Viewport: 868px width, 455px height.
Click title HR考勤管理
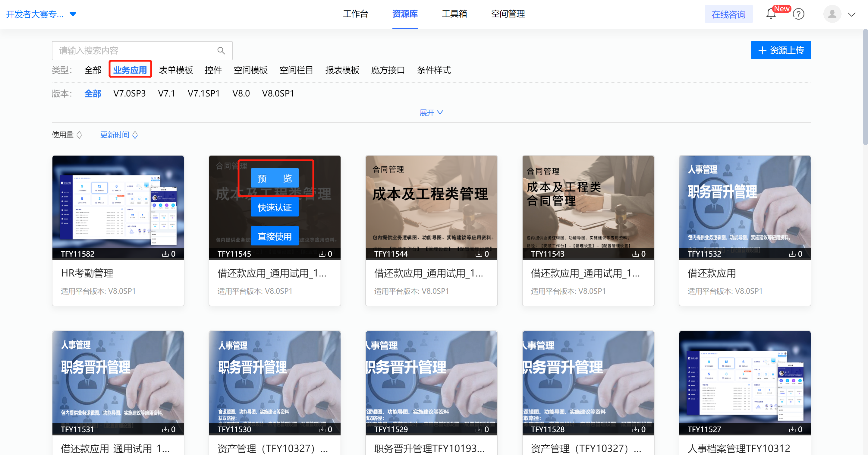pos(87,273)
